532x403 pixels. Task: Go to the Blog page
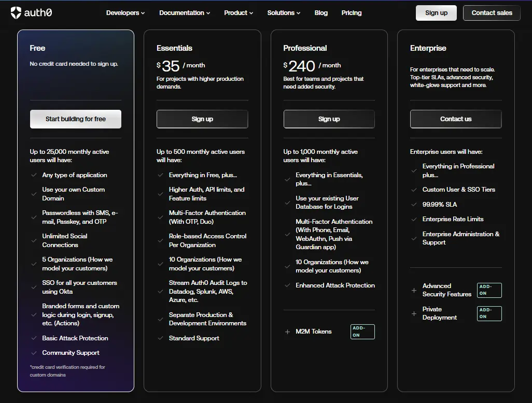point(321,13)
